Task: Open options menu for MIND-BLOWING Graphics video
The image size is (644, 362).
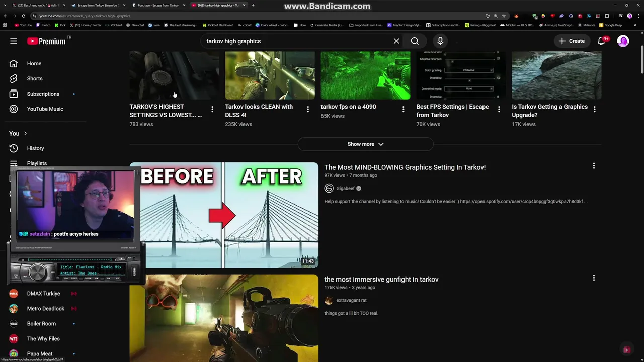Action: pos(594,166)
